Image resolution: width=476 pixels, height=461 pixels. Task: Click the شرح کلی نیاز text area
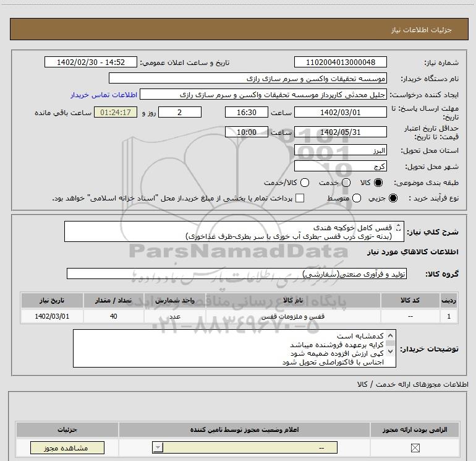234,231
